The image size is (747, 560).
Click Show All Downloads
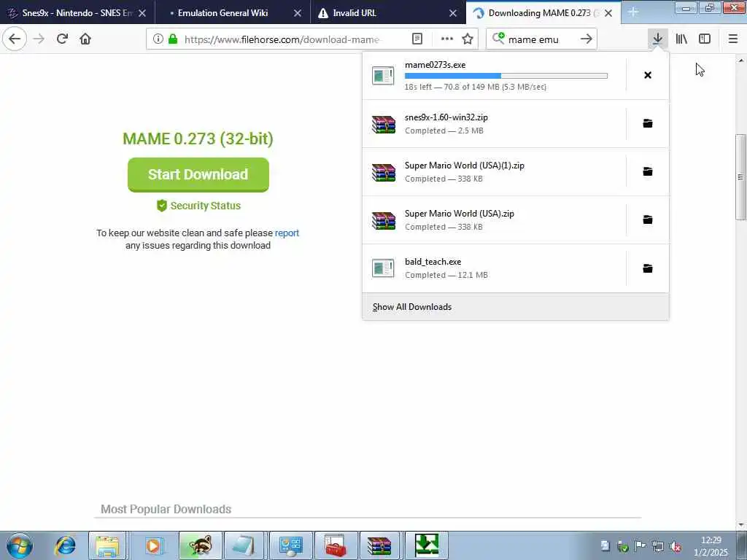coord(412,307)
